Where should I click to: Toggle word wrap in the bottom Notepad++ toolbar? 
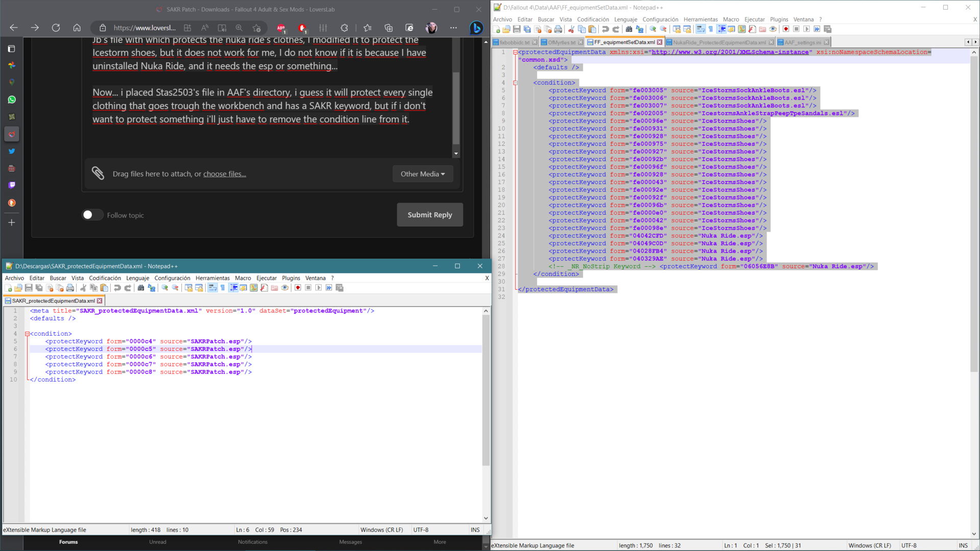[212, 288]
